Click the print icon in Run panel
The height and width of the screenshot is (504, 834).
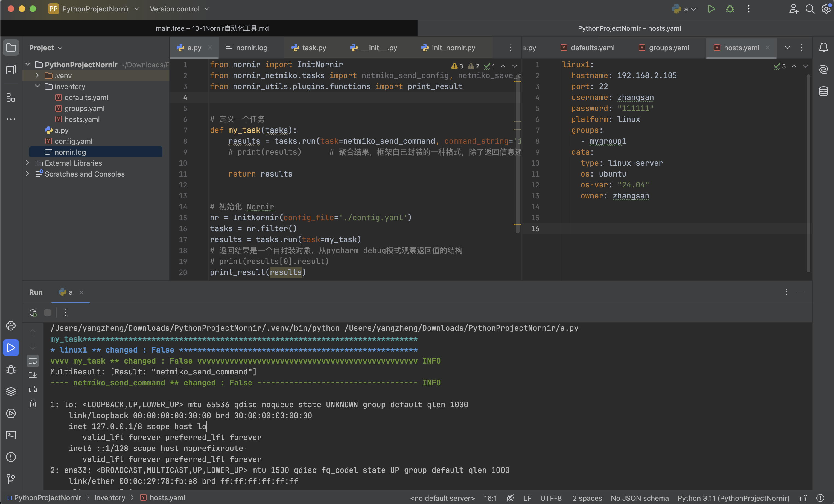click(33, 389)
